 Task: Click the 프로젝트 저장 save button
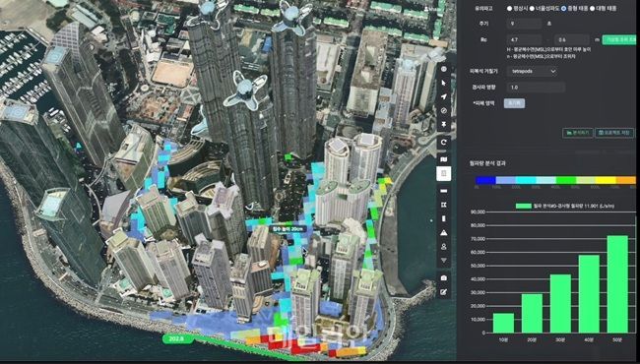[x=614, y=133]
